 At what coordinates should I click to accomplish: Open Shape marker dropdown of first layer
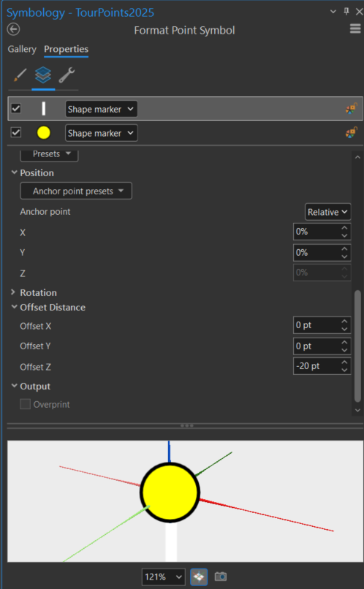(101, 109)
